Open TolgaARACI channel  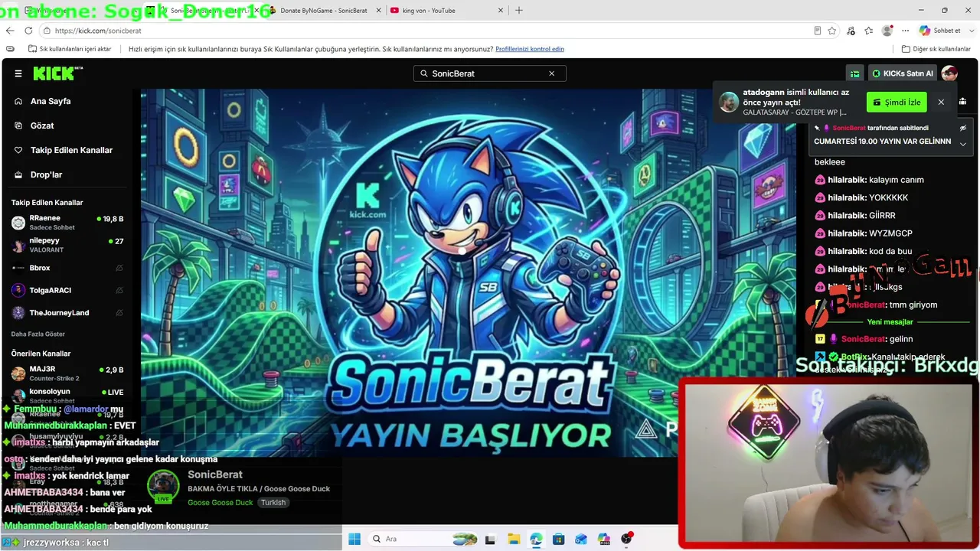click(67, 290)
